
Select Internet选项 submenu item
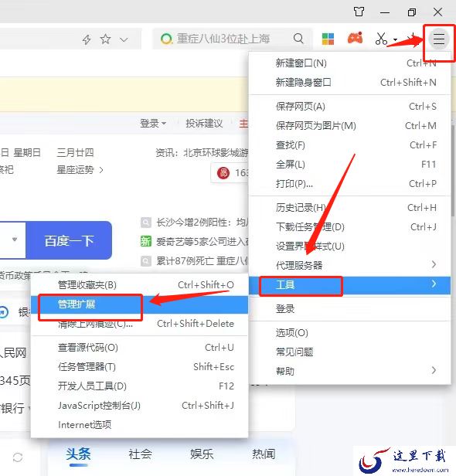pos(140,424)
